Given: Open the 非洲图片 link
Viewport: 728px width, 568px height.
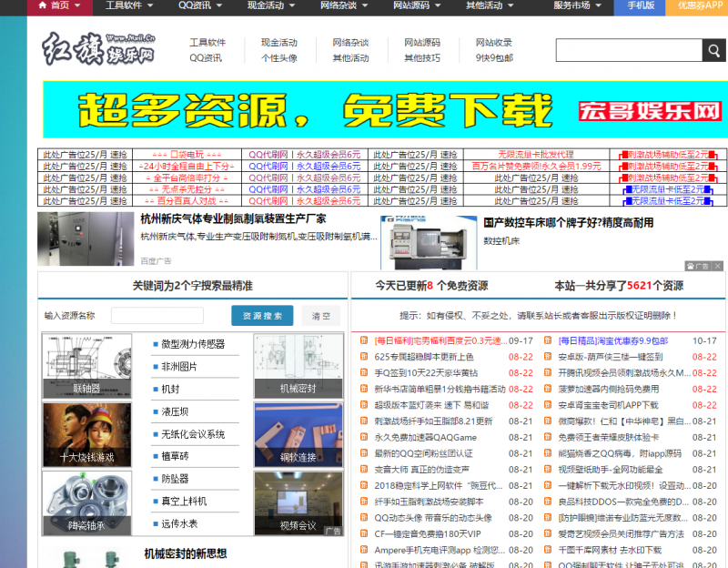Looking at the screenshot, I should point(179,367).
